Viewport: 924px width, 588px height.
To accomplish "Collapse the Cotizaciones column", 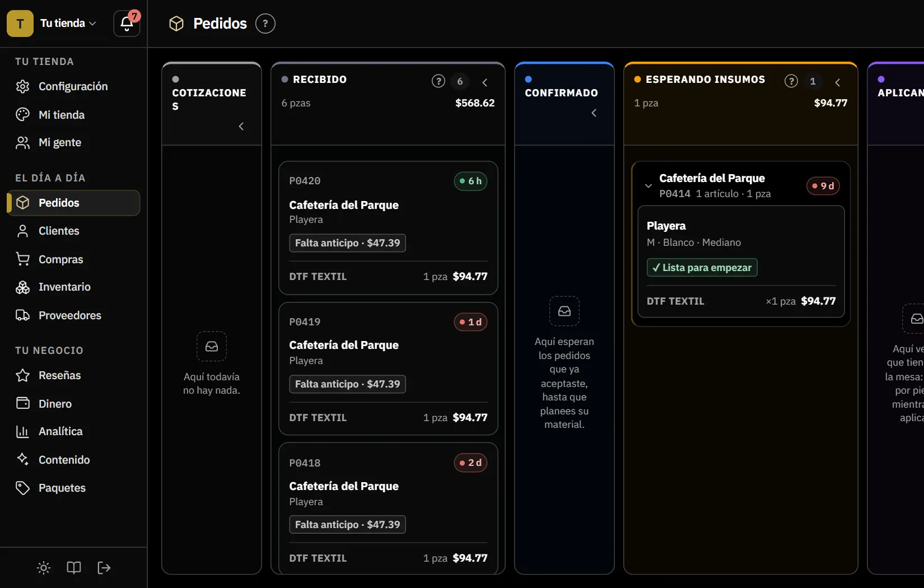I will point(241,127).
